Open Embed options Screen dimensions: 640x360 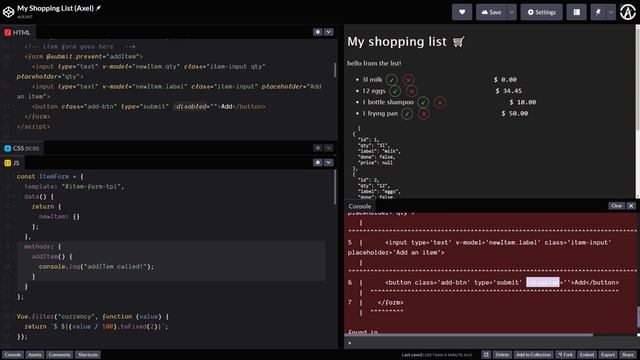pyautogui.click(x=587, y=355)
